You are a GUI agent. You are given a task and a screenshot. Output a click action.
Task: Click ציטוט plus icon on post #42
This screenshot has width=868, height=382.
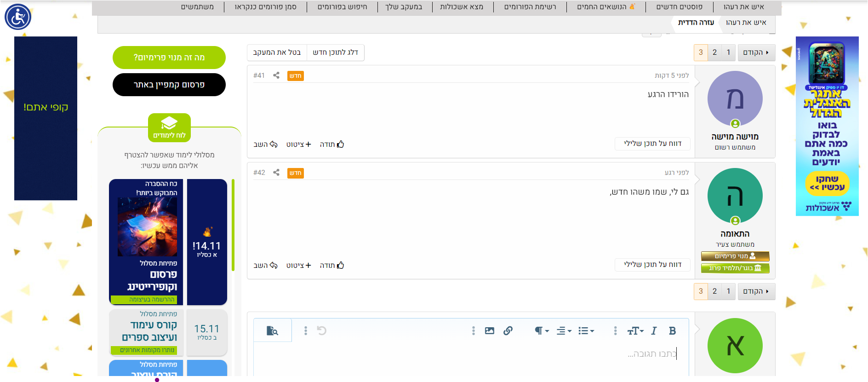299,266
